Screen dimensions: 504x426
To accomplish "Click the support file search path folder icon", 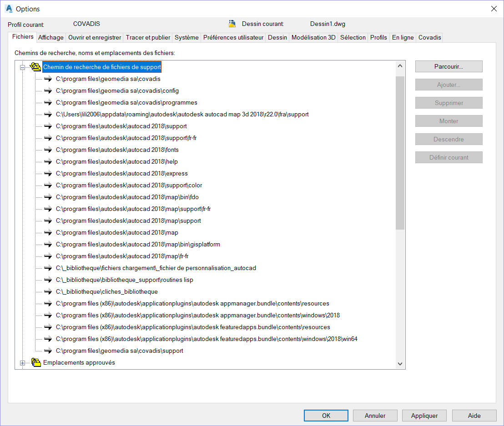I will (35, 67).
